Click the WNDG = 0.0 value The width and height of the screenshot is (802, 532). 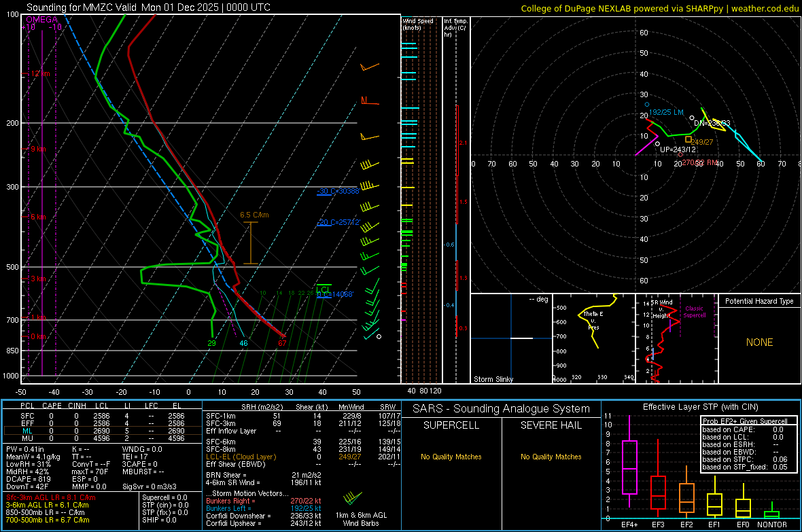pyautogui.click(x=142, y=449)
